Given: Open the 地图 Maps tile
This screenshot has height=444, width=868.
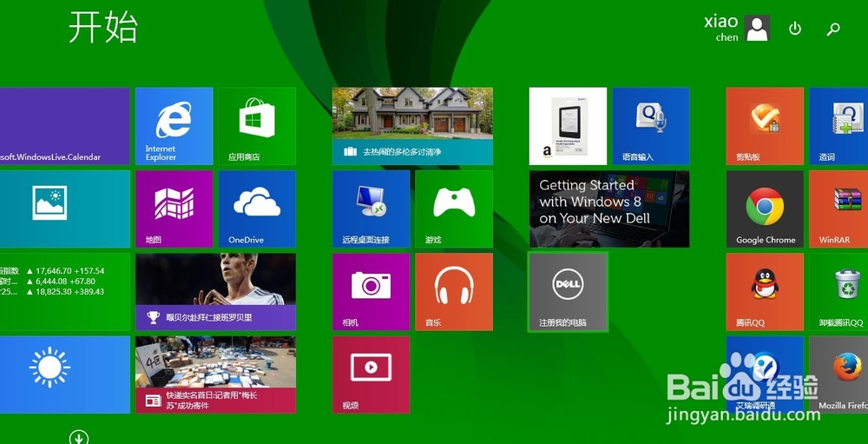Looking at the screenshot, I should point(174,209).
